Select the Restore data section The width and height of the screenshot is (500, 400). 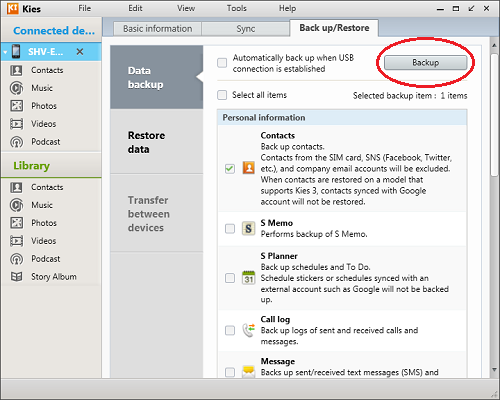pyautogui.click(x=157, y=142)
